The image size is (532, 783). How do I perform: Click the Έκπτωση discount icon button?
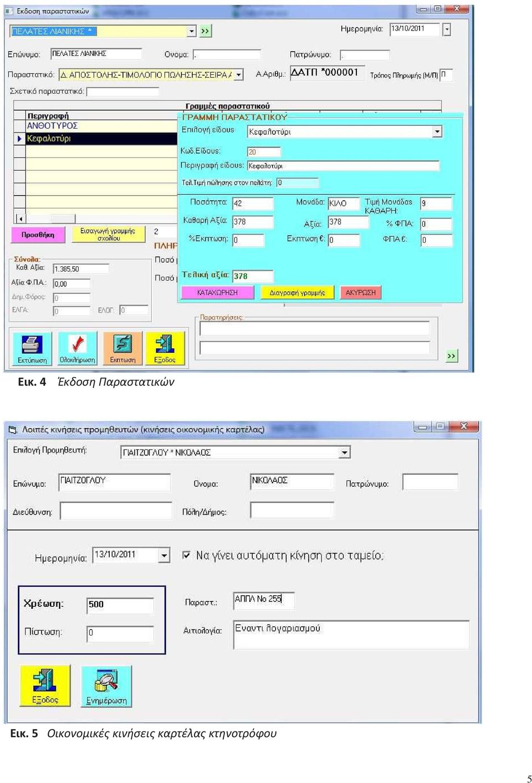tap(122, 348)
